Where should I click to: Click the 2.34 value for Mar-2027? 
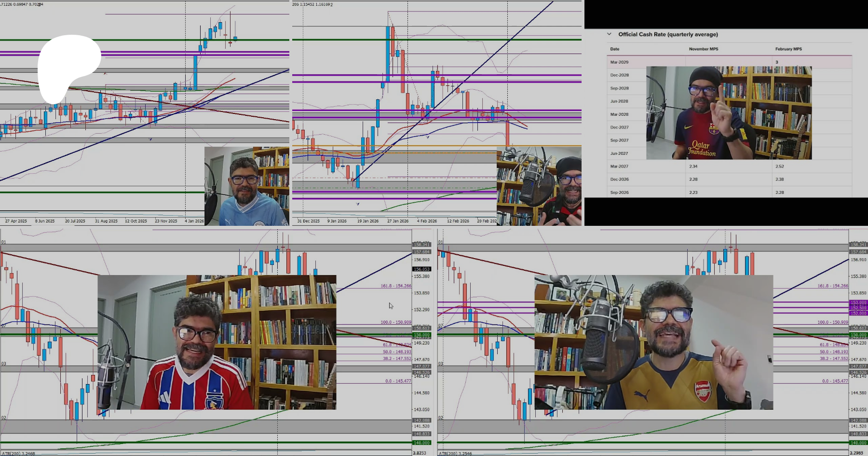(693, 166)
